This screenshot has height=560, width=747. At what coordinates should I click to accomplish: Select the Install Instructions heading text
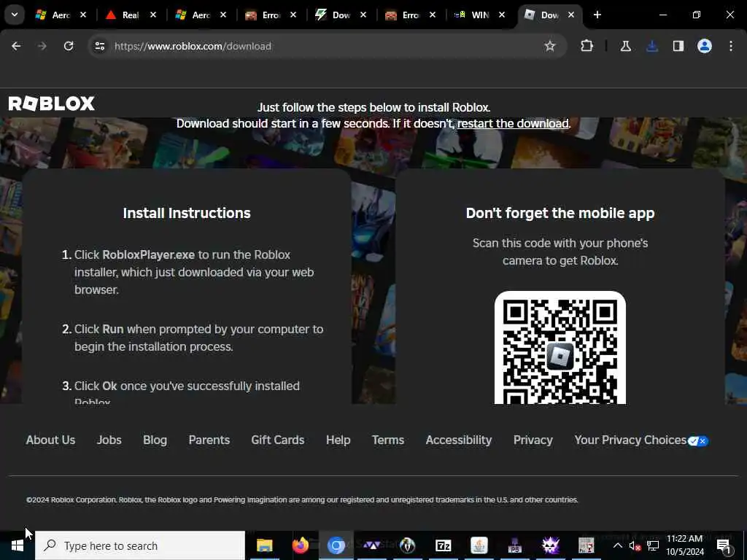[187, 213]
